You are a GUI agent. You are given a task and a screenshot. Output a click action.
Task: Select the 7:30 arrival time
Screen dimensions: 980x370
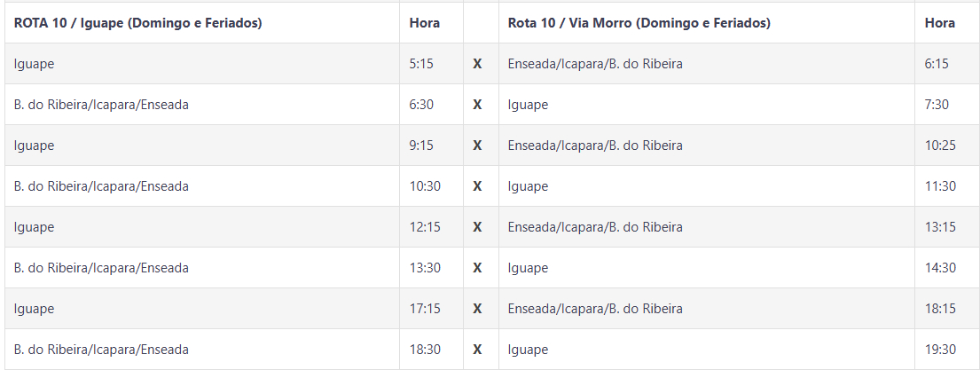pos(937,105)
